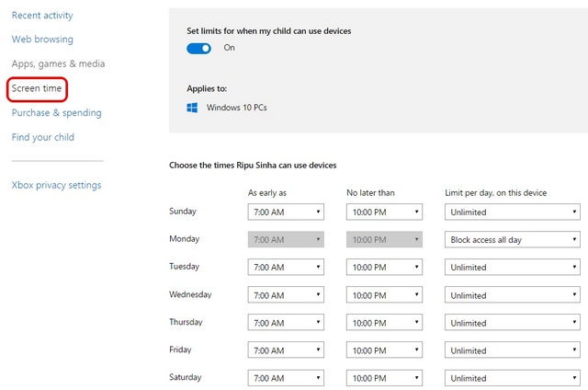The height and width of the screenshot is (390, 588).
Task: Open Apps, games & media section
Action: click(x=58, y=63)
